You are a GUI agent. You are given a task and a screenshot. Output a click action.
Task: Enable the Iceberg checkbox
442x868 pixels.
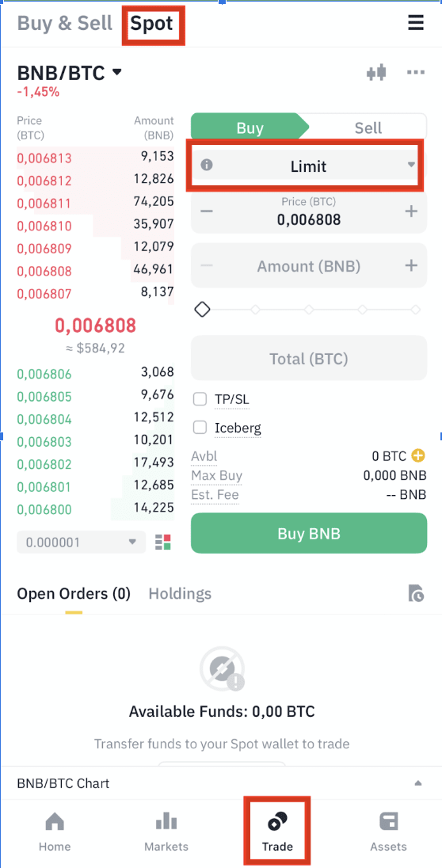pos(200,428)
